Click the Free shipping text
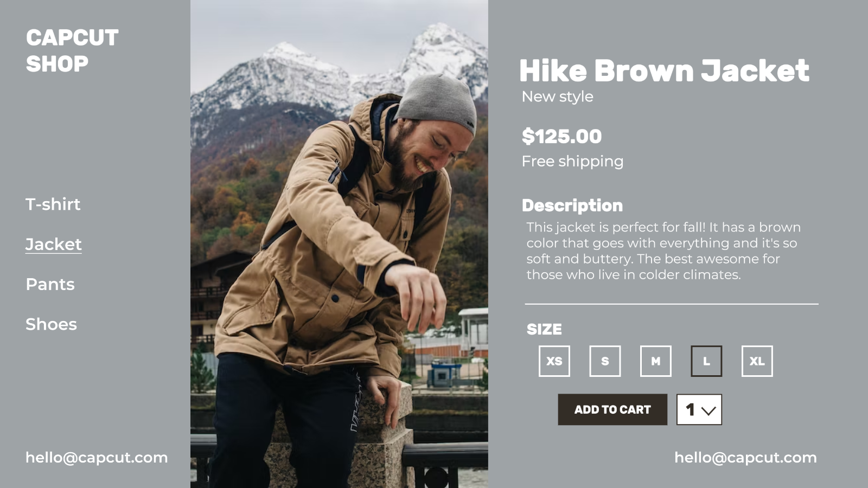This screenshot has height=488, width=868. tap(572, 162)
